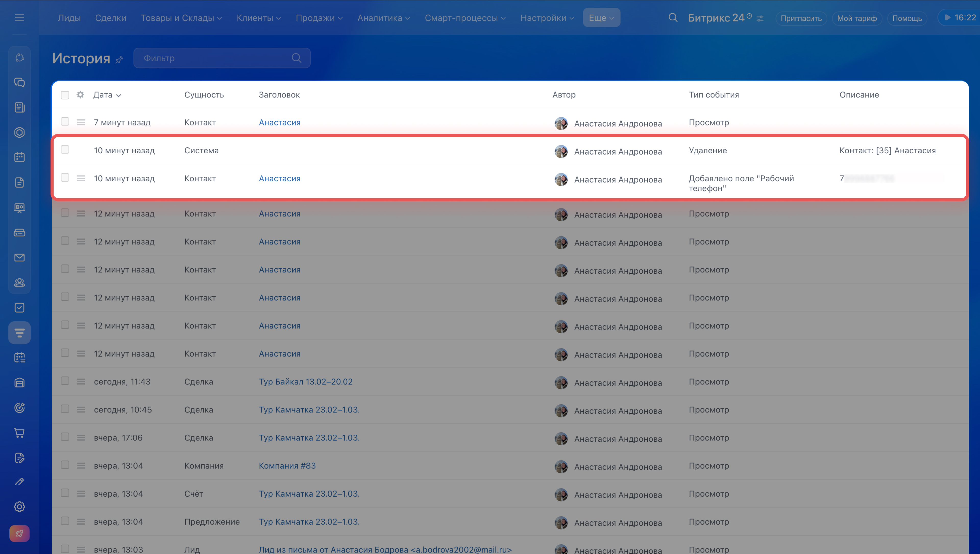The height and width of the screenshot is (554, 980).
Task: Open the Лиды menu item
Action: [x=69, y=18]
